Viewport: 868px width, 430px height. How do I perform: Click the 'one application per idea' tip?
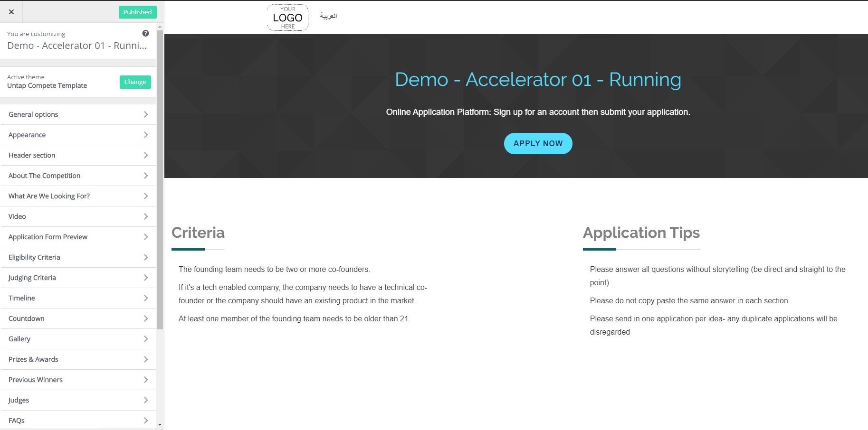pyautogui.click(x=714, y=325)
